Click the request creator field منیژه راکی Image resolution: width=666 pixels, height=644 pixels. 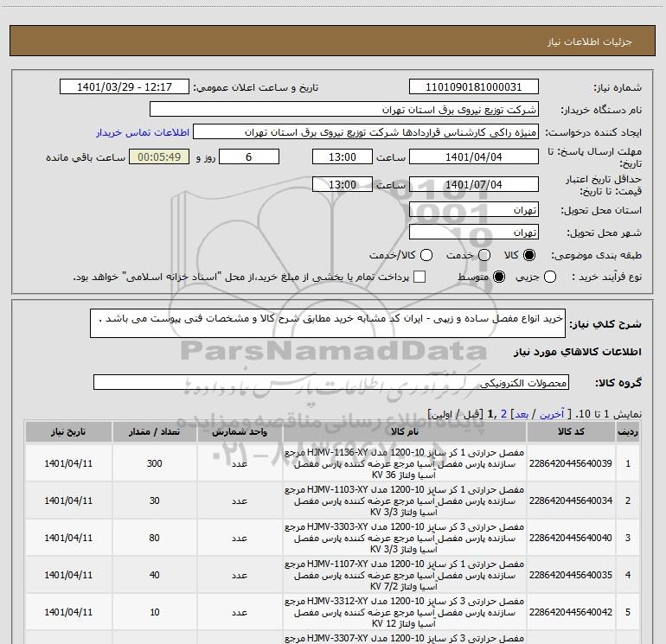[x=366, y=132]
